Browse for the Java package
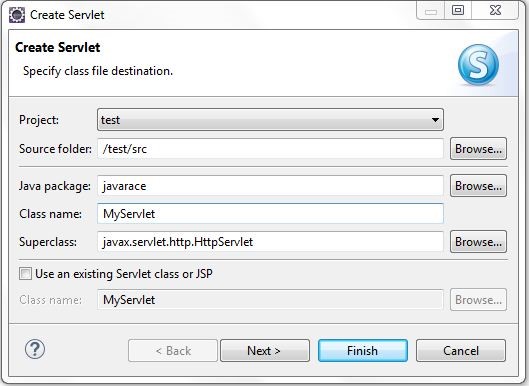Viewport: 529px width, 386px height. coord(478,186)
